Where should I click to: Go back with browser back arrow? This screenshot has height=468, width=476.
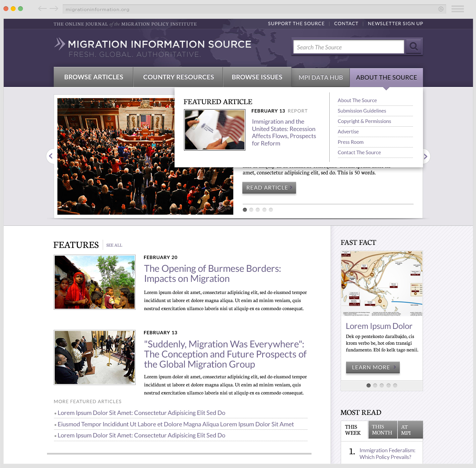(42, 8)
